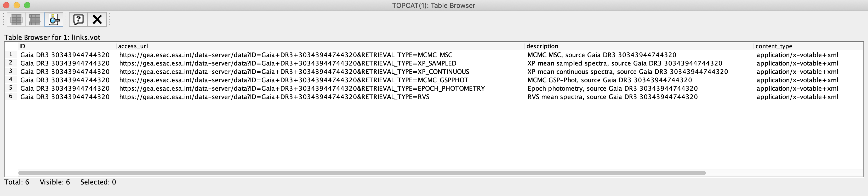Image resolution: width=868 pixels, height=196 pixels.
Task: Select row number 5 header
Action: pos(11,88)
